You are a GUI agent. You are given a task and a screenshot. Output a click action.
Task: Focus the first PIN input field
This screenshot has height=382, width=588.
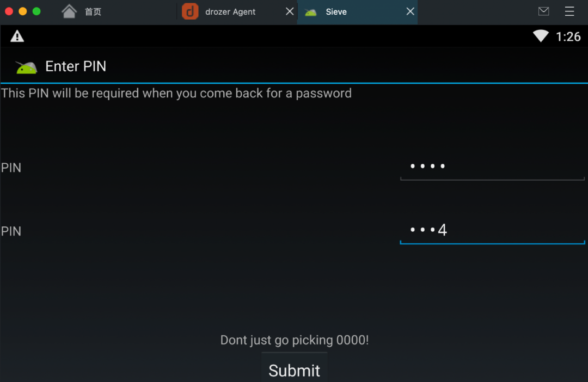tap(492, 167)
